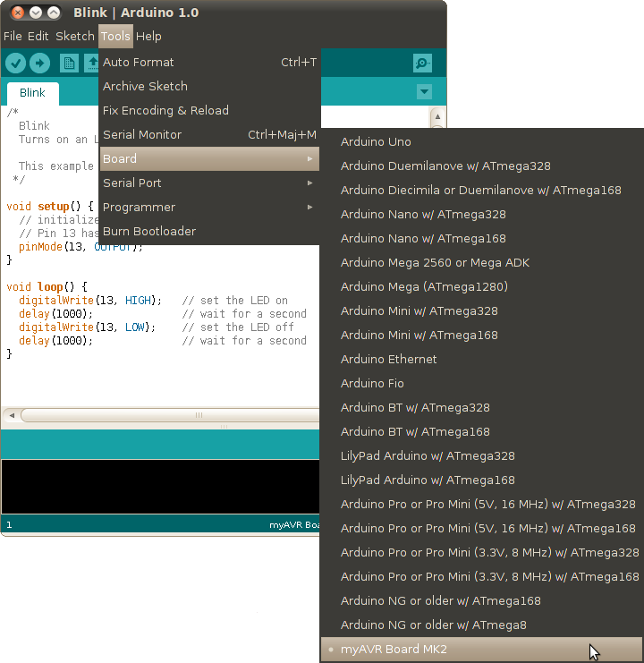Click the Open sketch up-arrow icon
The width and height of the screenshot is (644, 663).
(x=92, y=64)
